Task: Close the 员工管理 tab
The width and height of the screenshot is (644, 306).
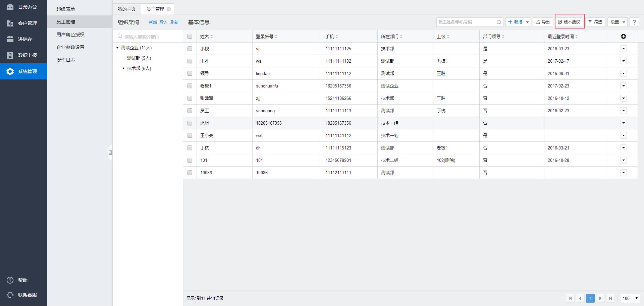Action: click(169, 9)
